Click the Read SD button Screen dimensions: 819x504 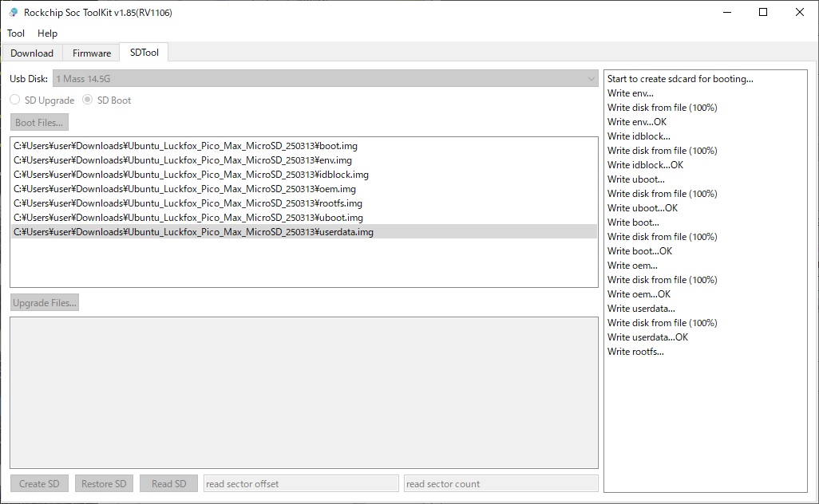[168, 483]
